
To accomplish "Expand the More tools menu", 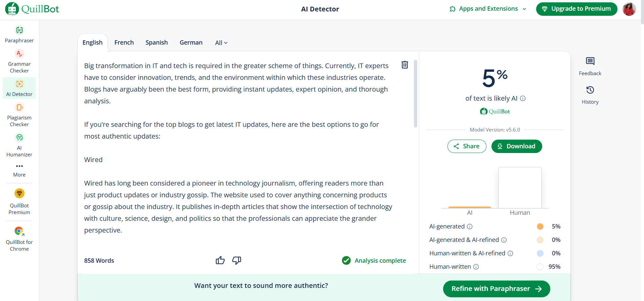I will pos(19,169).
